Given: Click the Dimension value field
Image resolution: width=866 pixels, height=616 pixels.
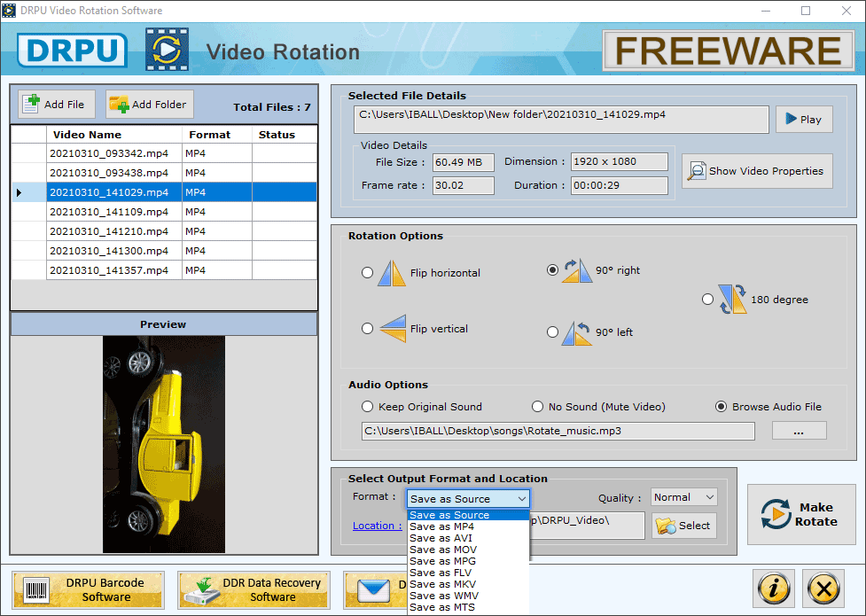Looking at the screenshot, I should (x=619, y=162).
